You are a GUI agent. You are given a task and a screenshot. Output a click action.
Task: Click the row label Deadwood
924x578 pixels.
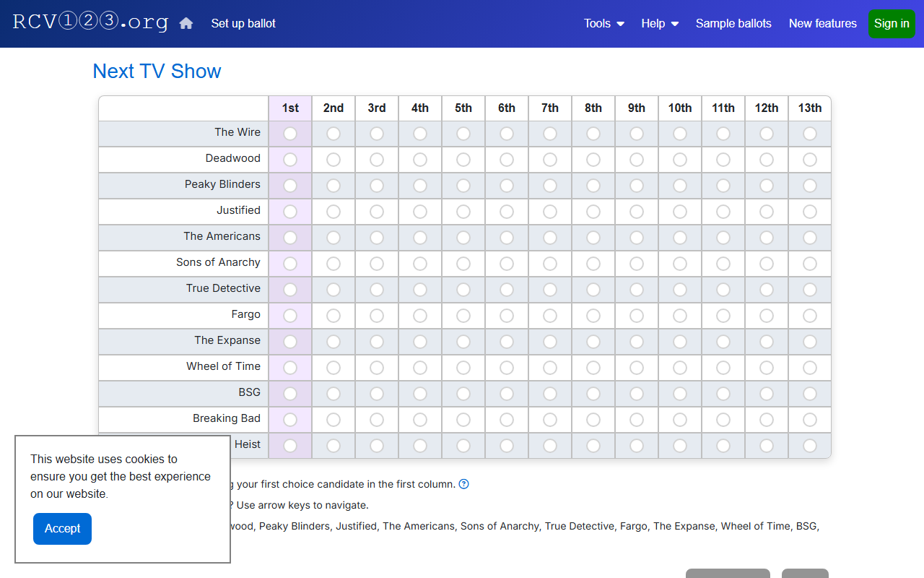point(233,158)
